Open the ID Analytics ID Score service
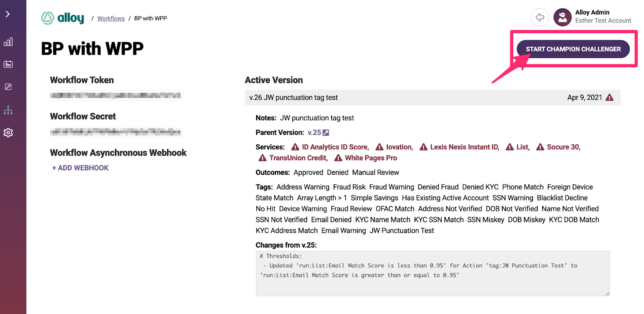Viewport: 644px width, 314px height. click(x=330, y=147)
